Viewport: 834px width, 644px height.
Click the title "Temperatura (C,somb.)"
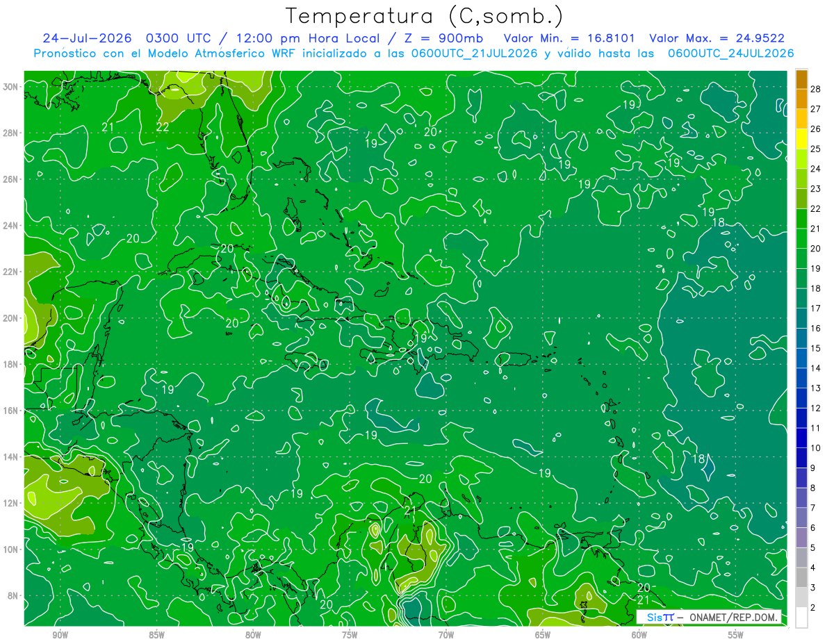pos(425,17)
